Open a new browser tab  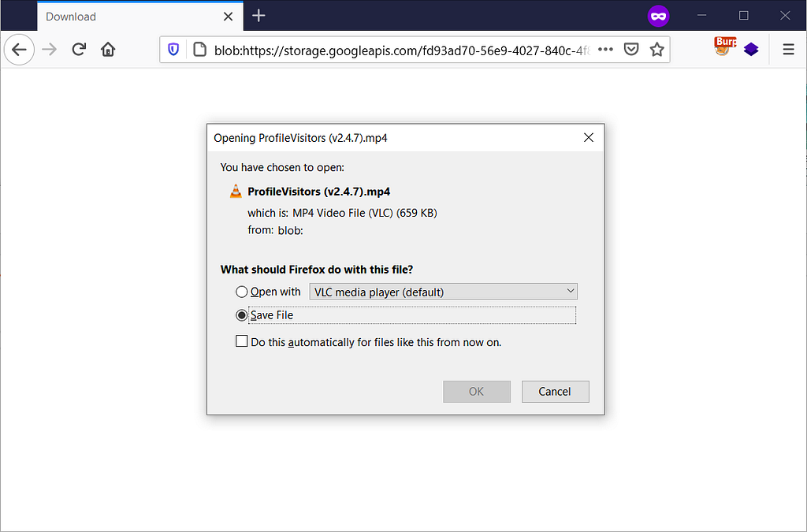tap(258, 16)
